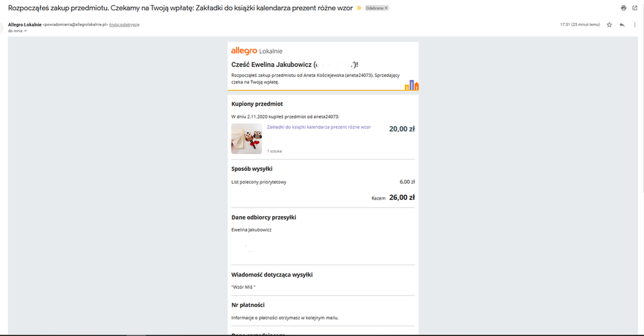Click the email subject line text
This screenshot has height=336, width=644.
pyautogui.click(x=181, y=8)
